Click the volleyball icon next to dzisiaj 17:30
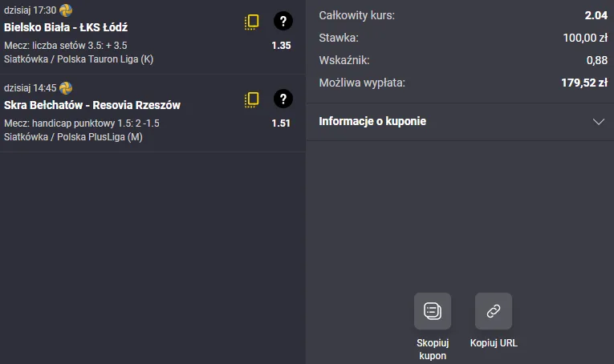Viewport: 614px width, 364px height. (x=66, y=10)
